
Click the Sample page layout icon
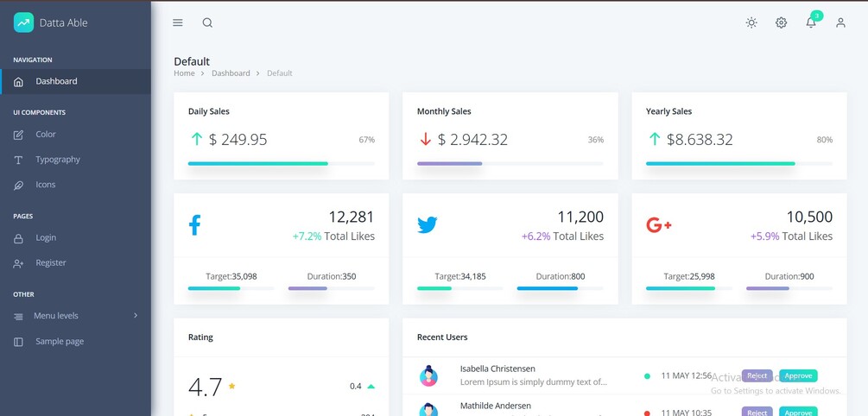[x=18, y=342]
